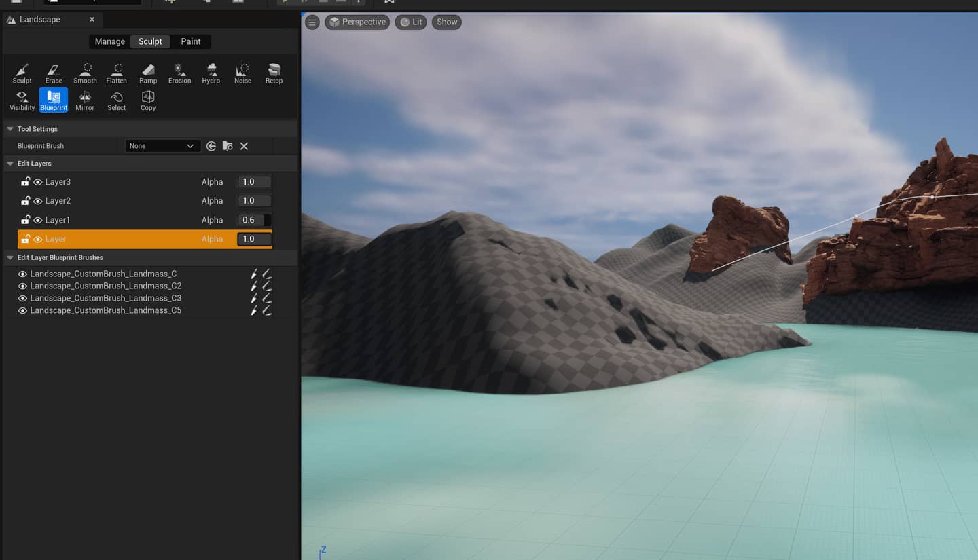Select the Flatten tool
The height and width of the screenshot is (560, 978).
(x=117, y=73)
